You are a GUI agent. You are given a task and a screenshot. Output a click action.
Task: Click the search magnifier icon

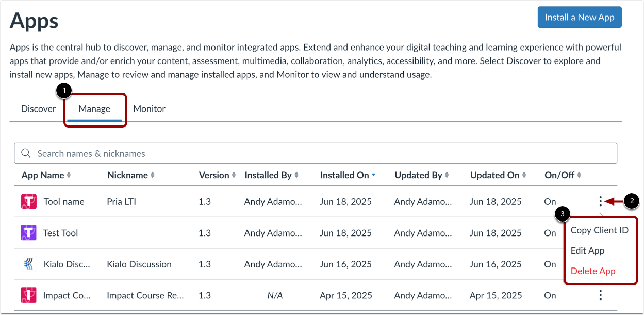tap(25, 153)
